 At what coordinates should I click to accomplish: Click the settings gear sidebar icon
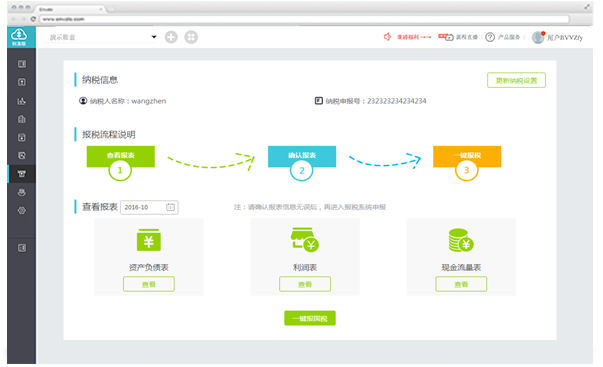(22, 210)
